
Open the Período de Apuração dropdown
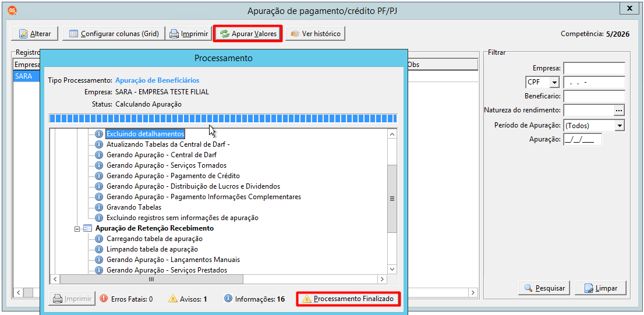620,125
